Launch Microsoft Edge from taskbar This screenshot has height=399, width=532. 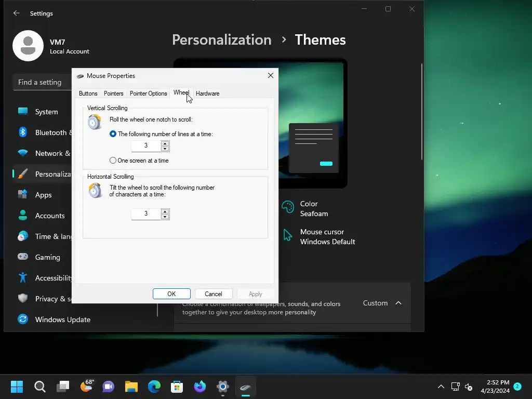[x=154, y=387]
